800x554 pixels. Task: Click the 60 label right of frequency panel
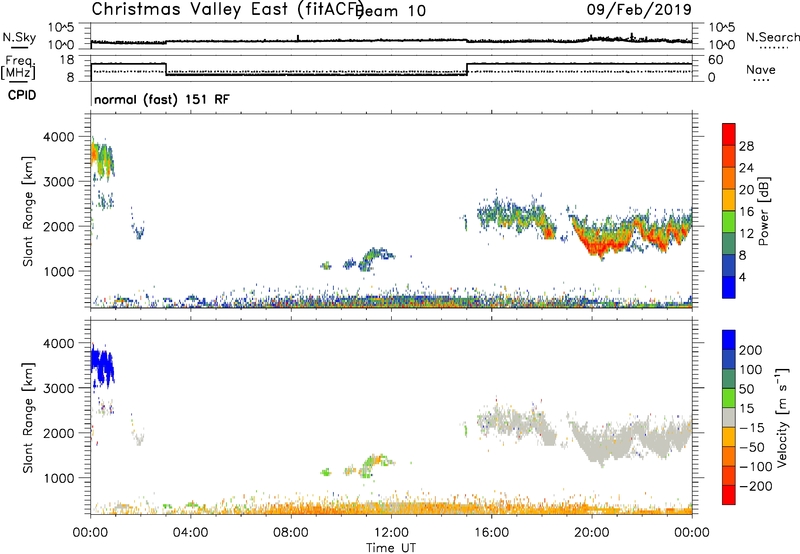(x=716, y=60)
